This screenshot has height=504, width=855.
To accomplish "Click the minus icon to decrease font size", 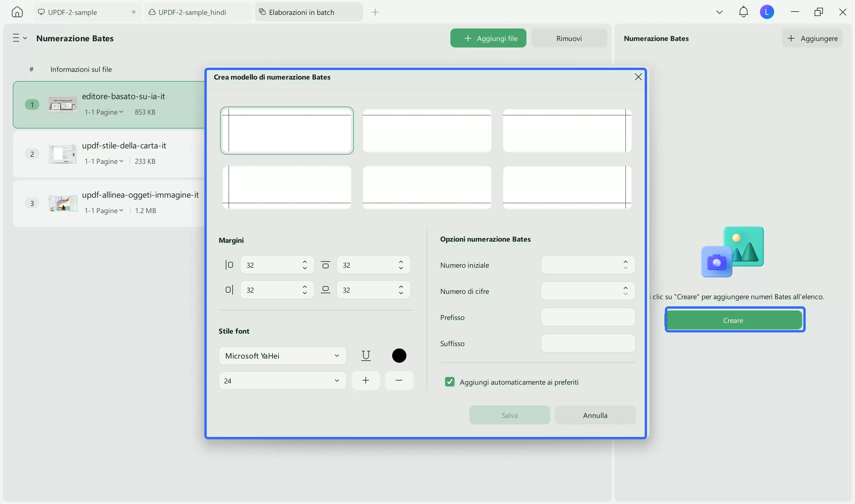I will pos(399,381).
